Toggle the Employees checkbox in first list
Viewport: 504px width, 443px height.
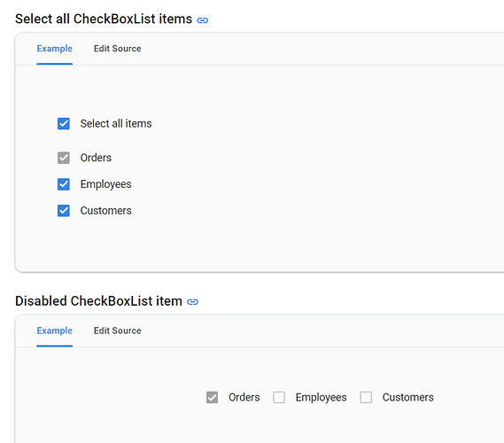[64, 184]
